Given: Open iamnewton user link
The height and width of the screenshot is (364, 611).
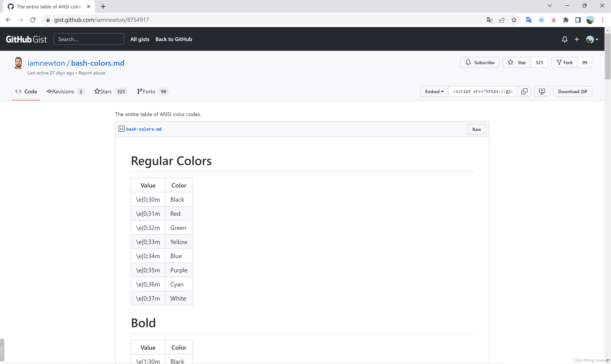Looking at the screenshot, I should 46,63.
